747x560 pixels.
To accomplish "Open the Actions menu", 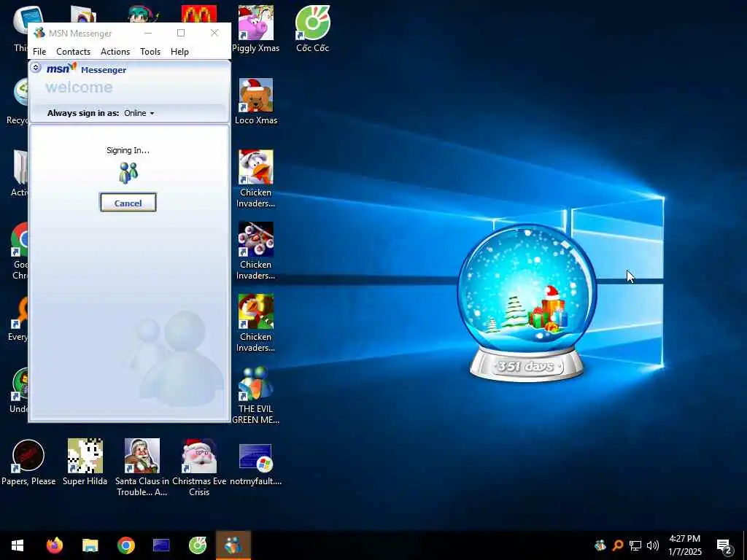I will coord(115,52).
